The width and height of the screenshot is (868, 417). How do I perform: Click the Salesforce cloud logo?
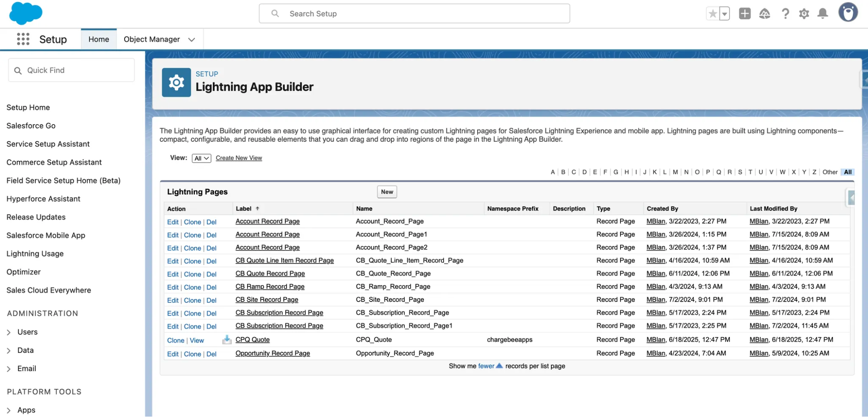(25, 13)
